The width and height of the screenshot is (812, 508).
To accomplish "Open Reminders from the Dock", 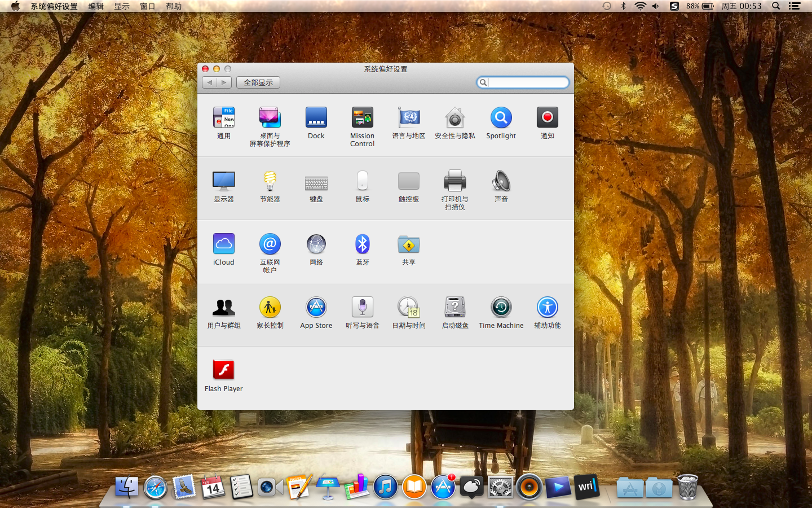I will pos(241,487).
